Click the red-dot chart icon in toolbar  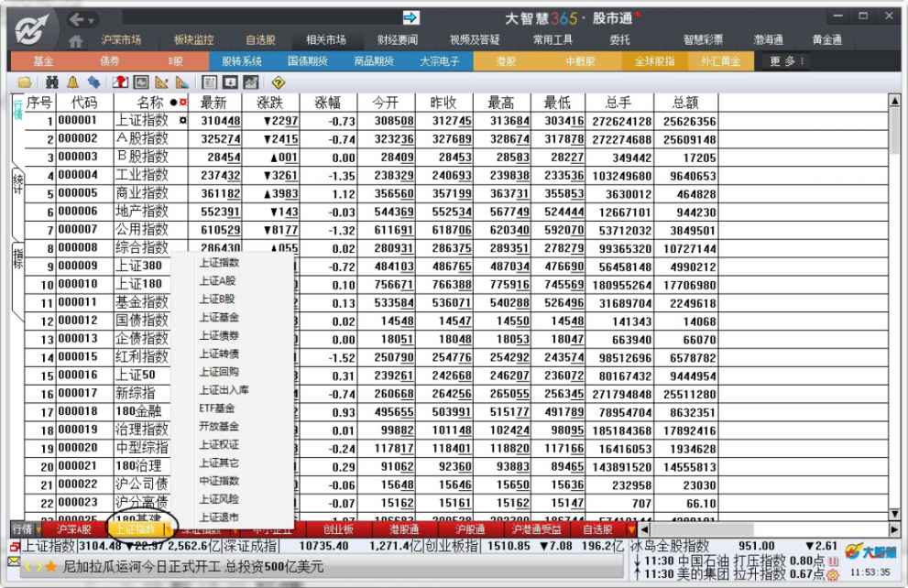tap(120, 82)
